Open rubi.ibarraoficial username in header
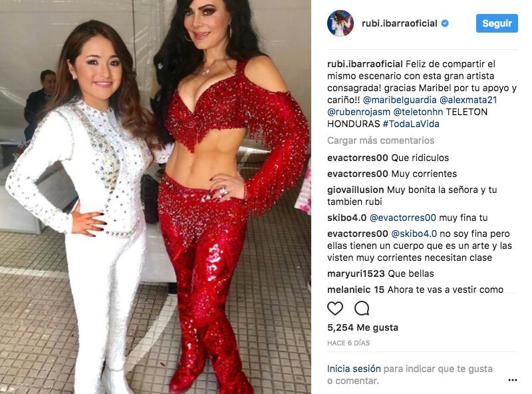 tap(400, 23)
